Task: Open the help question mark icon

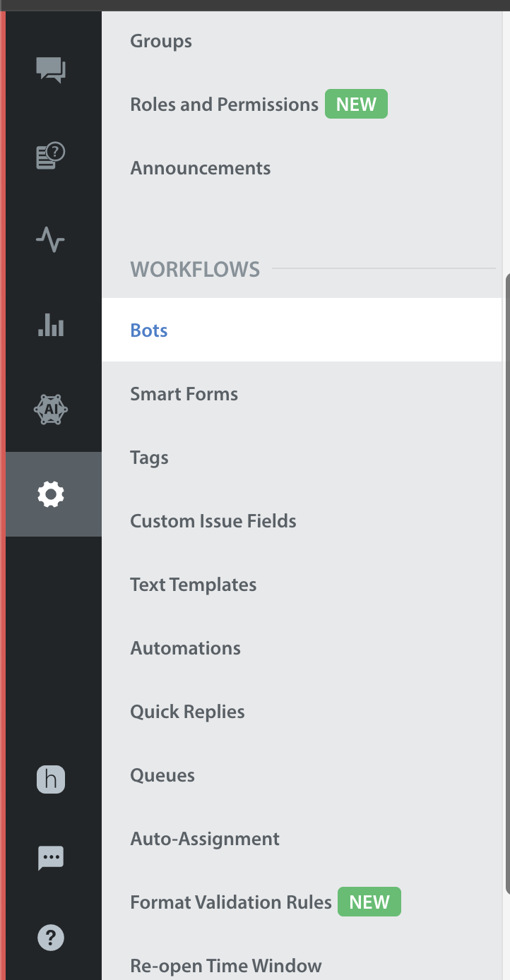Action: pyautogui.click(x=51, y=938)
